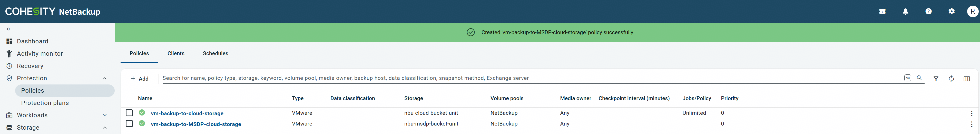Click the Add policy button
Screen dimensions: 980x134
(x=139, y=78)
